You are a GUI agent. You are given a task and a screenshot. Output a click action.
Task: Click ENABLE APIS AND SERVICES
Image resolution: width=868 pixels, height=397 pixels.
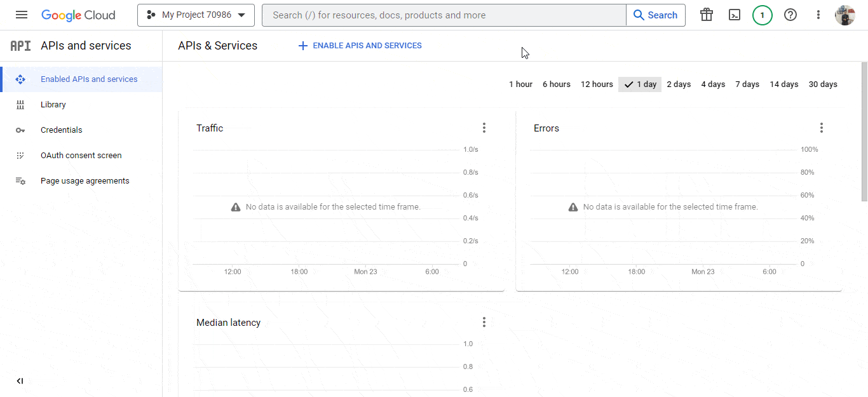point(359,45)
